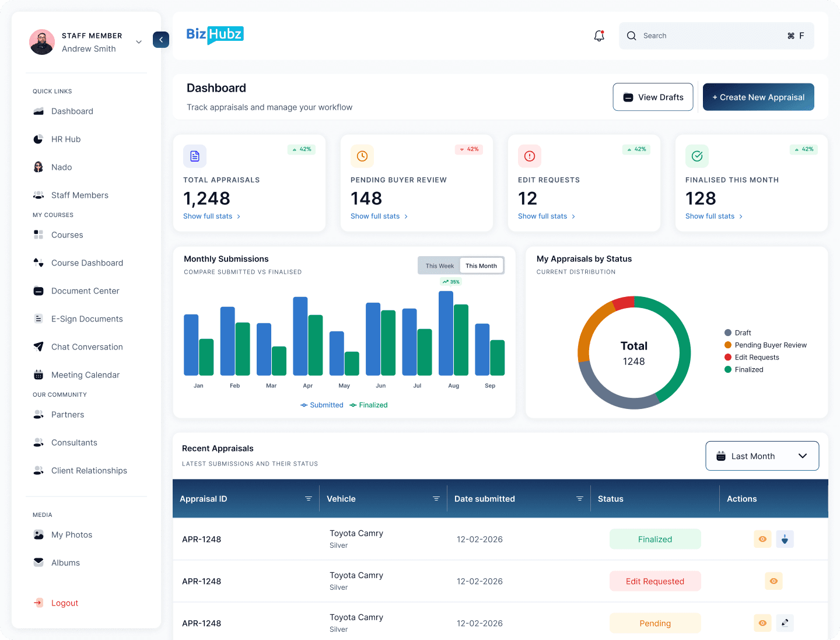This screenshot has height=640, width=840.
Task: Show full stats for Total Appraisals
Action: point(212,216)
